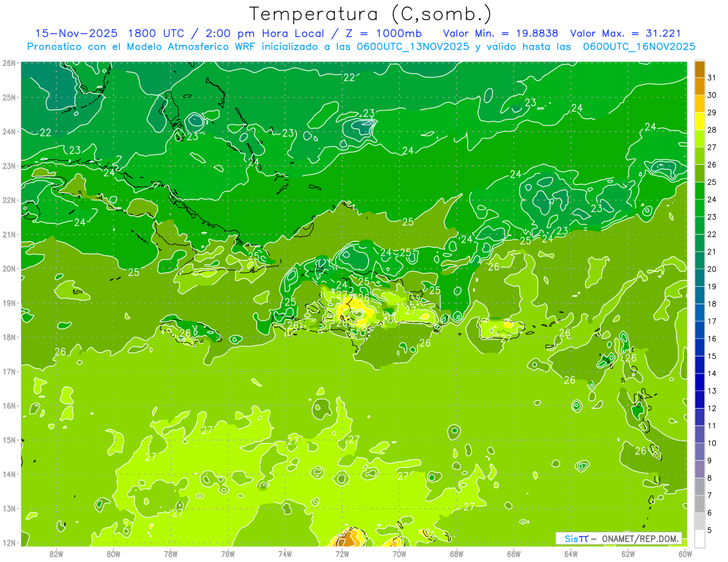Viewport: 728px width, 562px height.
Task: Click the legend number 29
Action: pos(712,112)
